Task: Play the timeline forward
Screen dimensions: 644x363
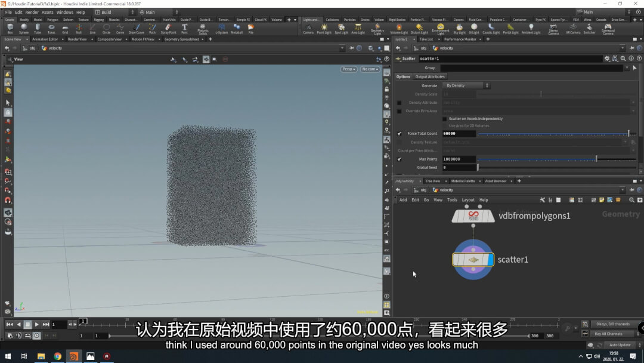Action: tap(36, 324)
